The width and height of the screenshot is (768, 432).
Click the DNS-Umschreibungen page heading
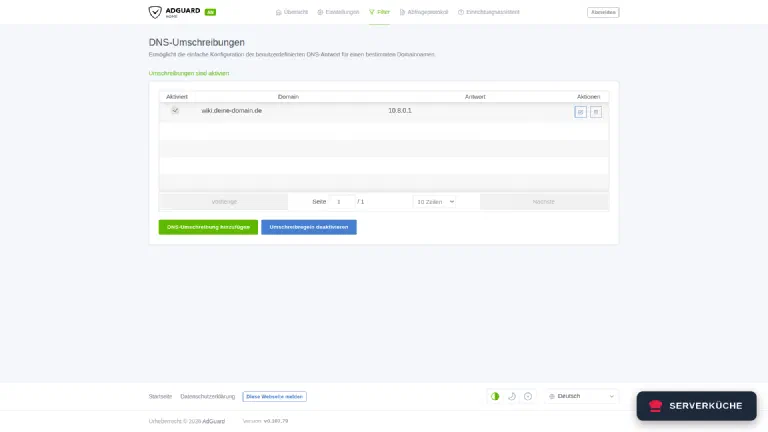click(x=196, y=43)
